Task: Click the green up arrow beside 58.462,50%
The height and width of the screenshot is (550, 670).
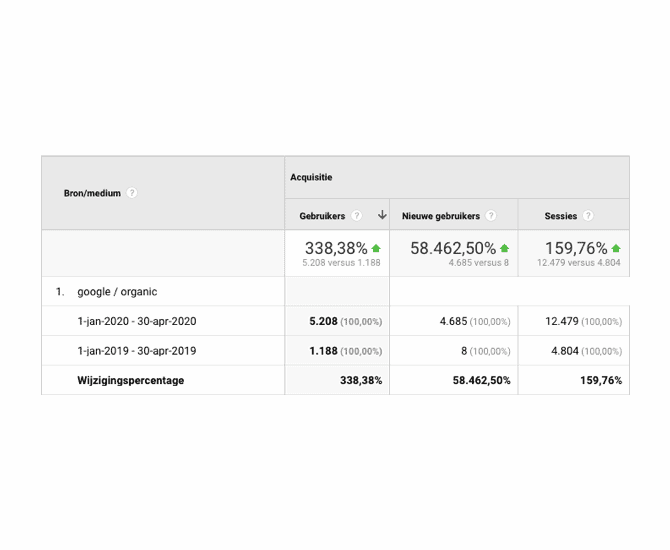Action: 504,248
